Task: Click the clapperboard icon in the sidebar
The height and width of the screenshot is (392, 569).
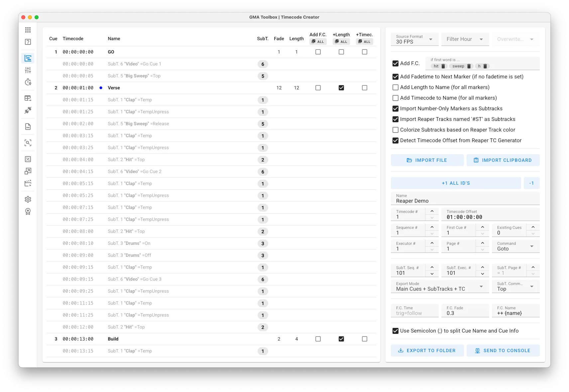Action: tap(28, 183)
